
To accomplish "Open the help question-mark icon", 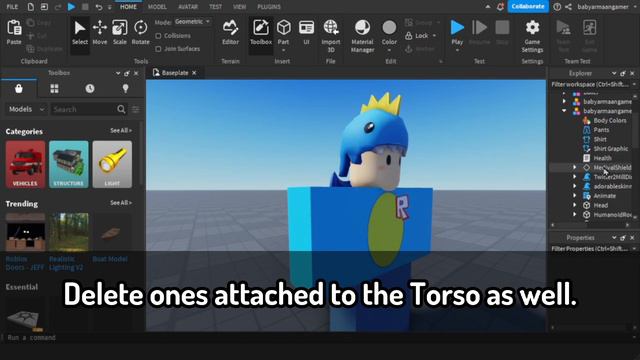I will pyautogui.click(x=557, y=7).
